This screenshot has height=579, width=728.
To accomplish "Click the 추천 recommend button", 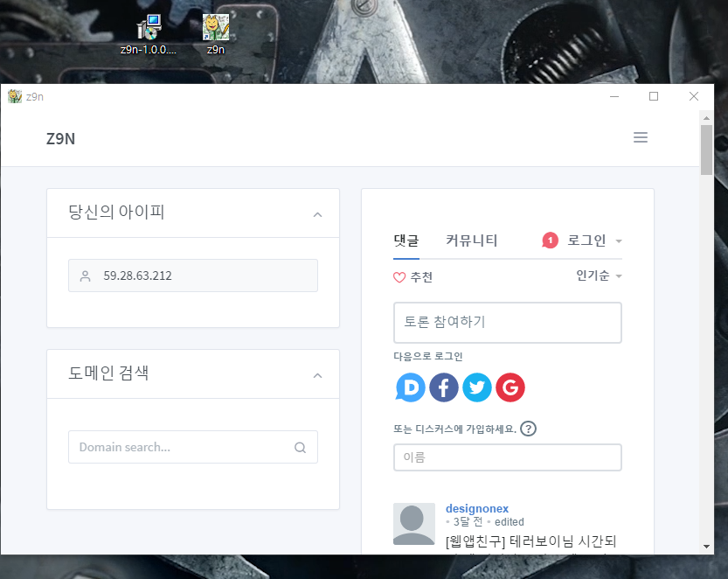I will pyautogui.click(x=413, y=277).
